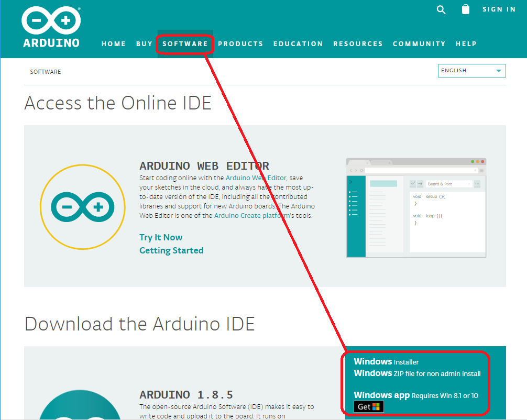Go to the HELP menu
This screenshot has width=527, height=420.
click(x=466, y=44)
